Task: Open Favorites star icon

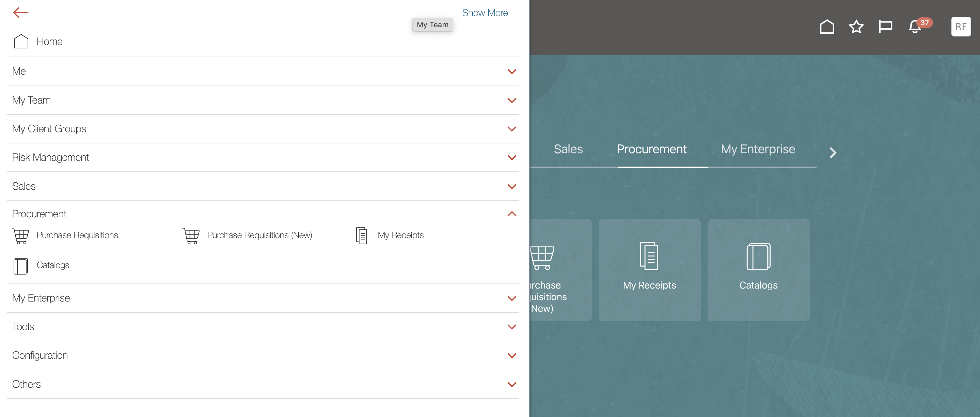Action: click(856, 27)
